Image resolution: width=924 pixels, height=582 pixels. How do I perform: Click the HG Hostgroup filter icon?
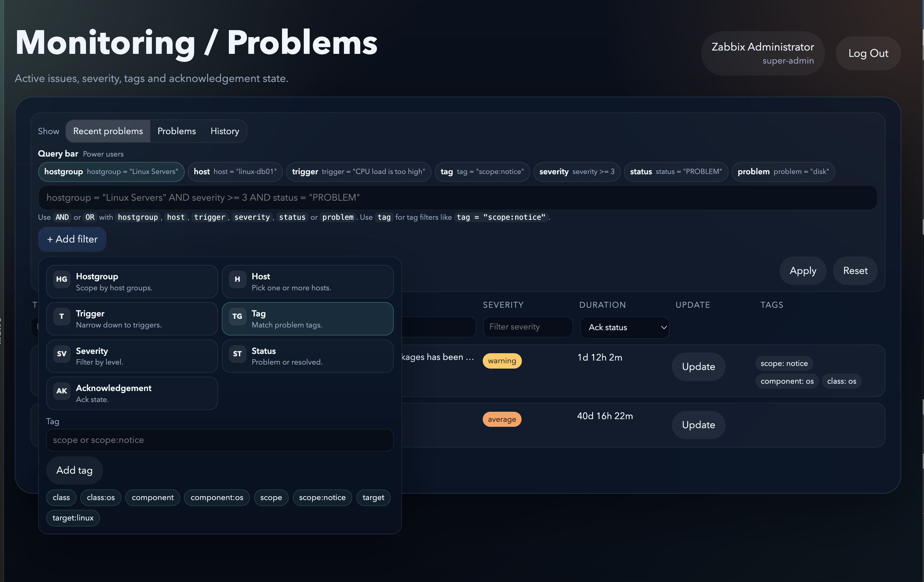[x=62, y=280]
